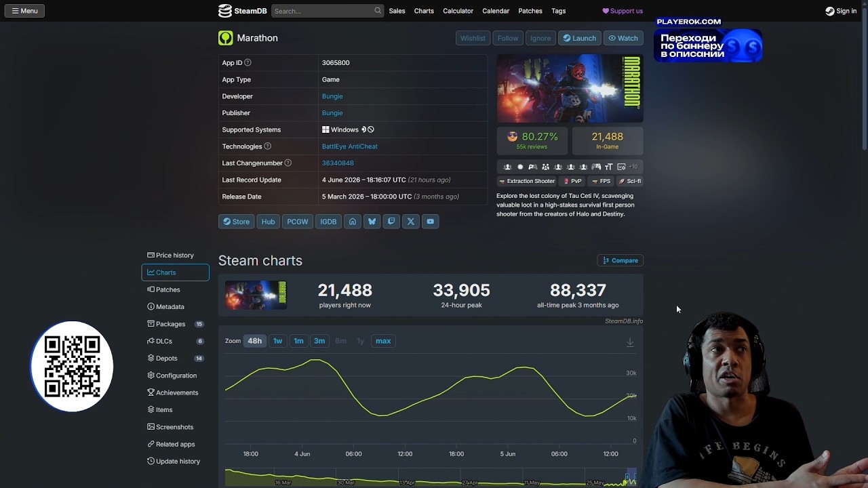Open the Packages sidebar tab
The width and height of the screenshot is (868, 488).
175,324
